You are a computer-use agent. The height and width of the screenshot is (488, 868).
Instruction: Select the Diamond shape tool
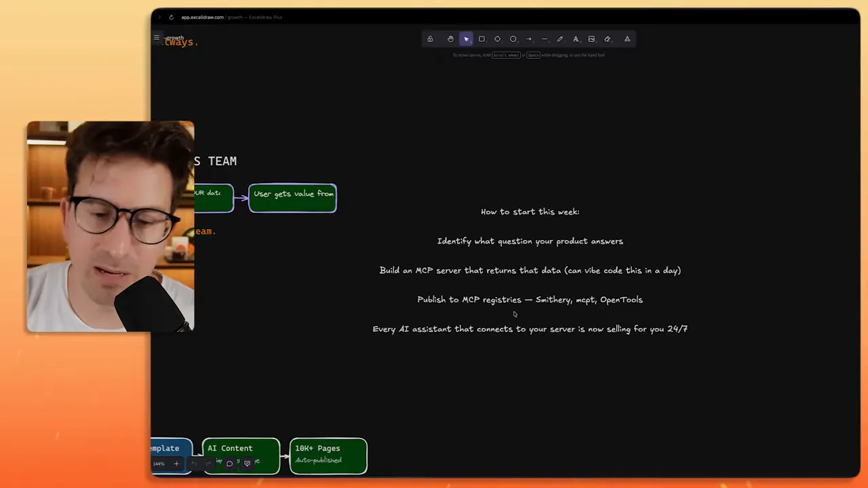(497, 39)
